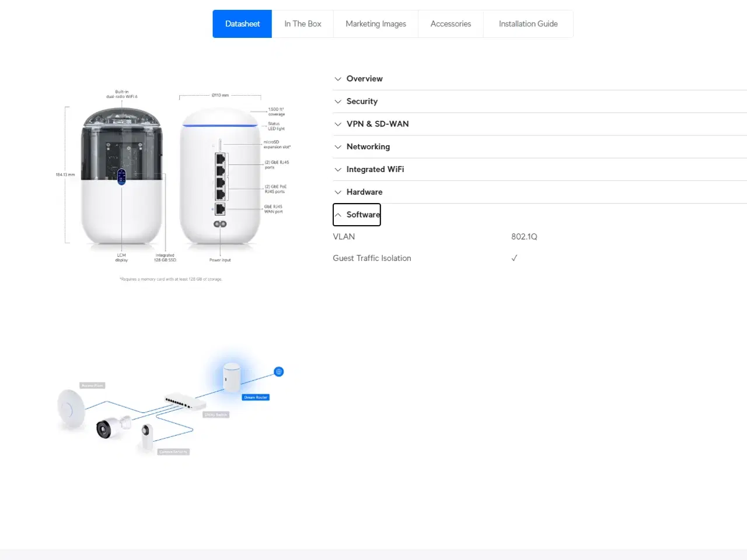The image size is (747, 560).
Task: Expand the Overview section
Action: pyautogui.click(x=364, y=79)
